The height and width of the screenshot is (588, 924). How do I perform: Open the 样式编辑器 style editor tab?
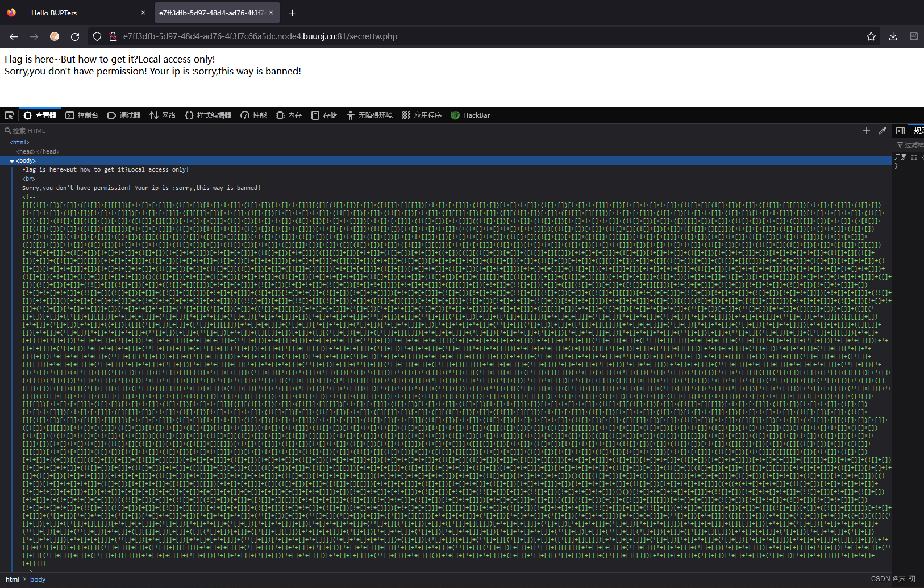pyautogui.click(x=208, y=115)
